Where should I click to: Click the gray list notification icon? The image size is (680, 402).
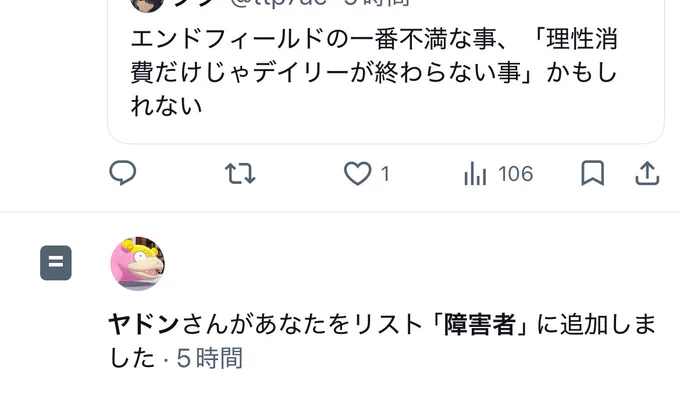coord(56,263)
